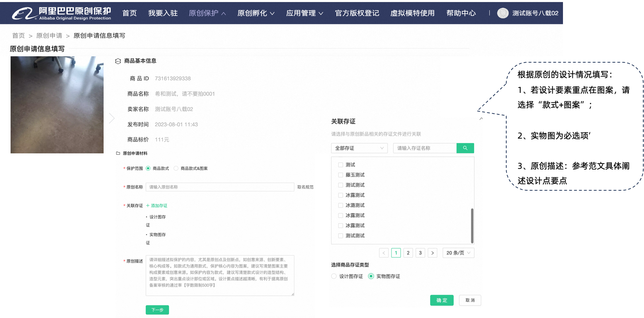Check the 藤玉测试 checkbox
The width and height of the screenshot is (644, 318).
[x=341, y=175]
